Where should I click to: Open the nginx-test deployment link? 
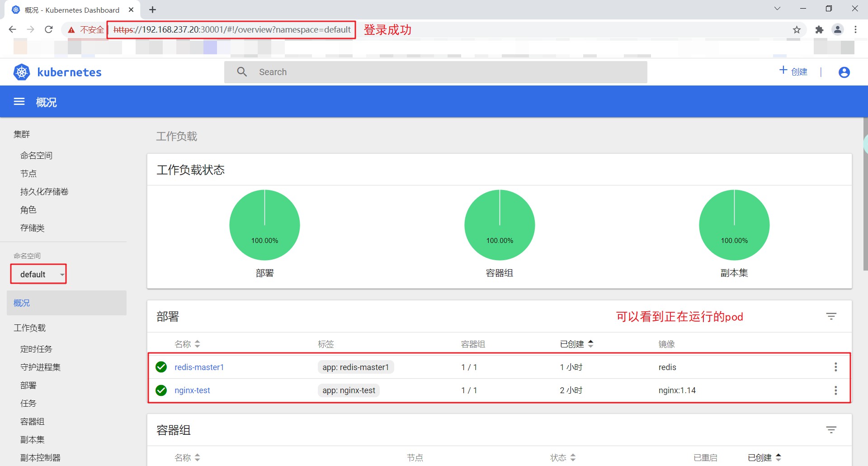[192, 390]
